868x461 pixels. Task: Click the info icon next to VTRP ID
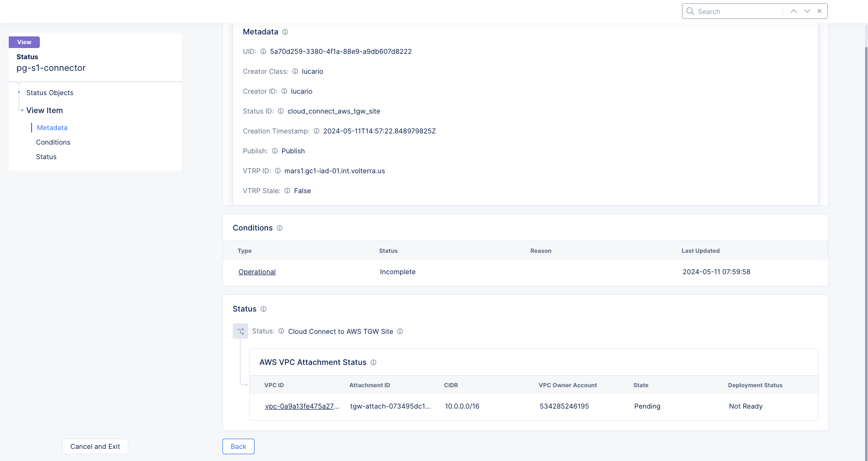(277, 171)
